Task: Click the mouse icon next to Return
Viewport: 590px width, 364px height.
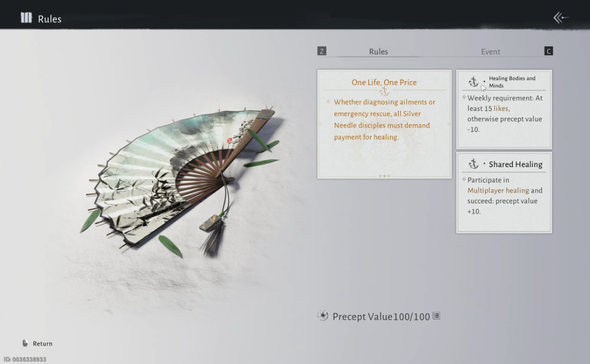Action: pyautogui.click(x=25, y=344)
